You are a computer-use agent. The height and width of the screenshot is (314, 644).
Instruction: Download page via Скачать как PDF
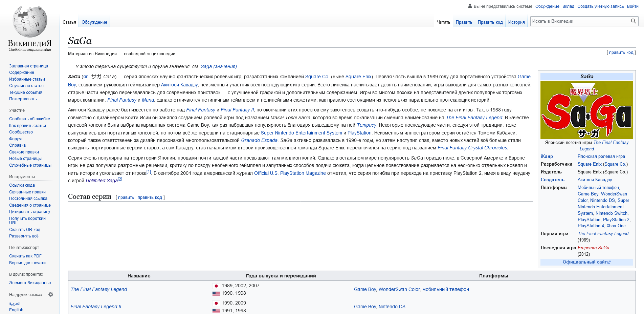25,256
